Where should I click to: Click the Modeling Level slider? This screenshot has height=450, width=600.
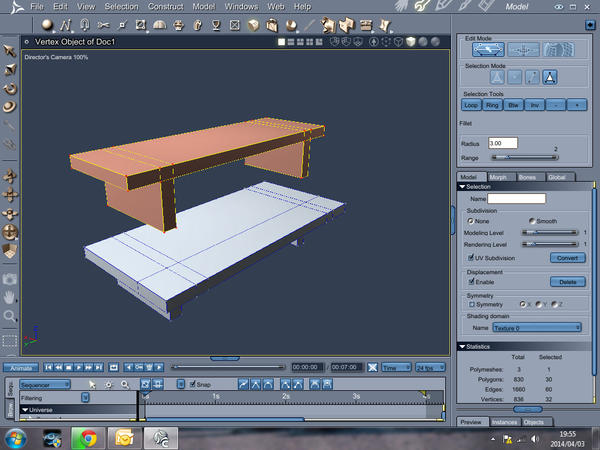552,232
